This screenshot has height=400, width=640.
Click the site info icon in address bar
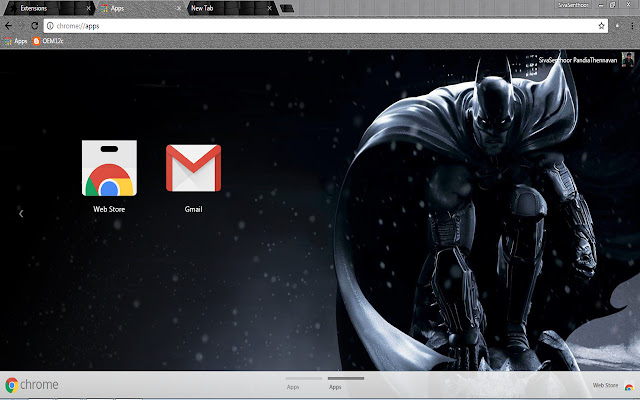(50, 26)
